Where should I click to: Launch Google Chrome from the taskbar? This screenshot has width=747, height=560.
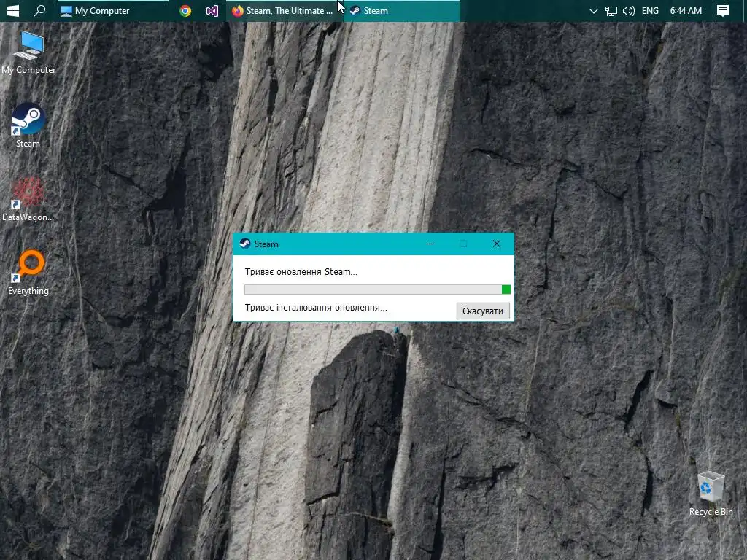tap(185, 10)
